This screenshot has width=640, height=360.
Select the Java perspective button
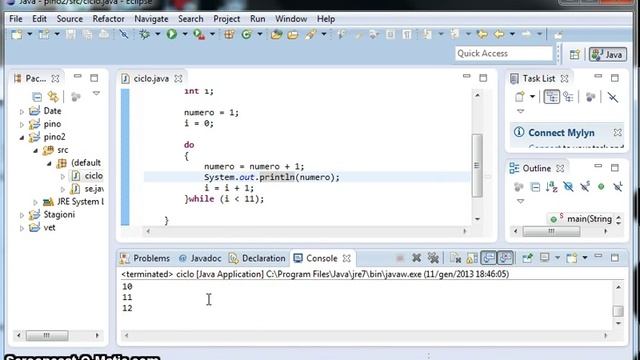[608, 54]
